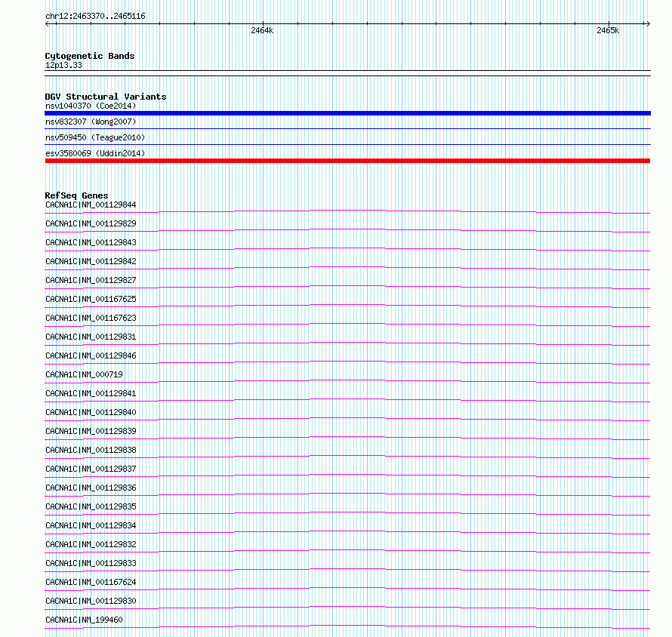Screen dimensions: 672x637
Task: Click the left arrow end of the ruler
Action: [47, 24]
